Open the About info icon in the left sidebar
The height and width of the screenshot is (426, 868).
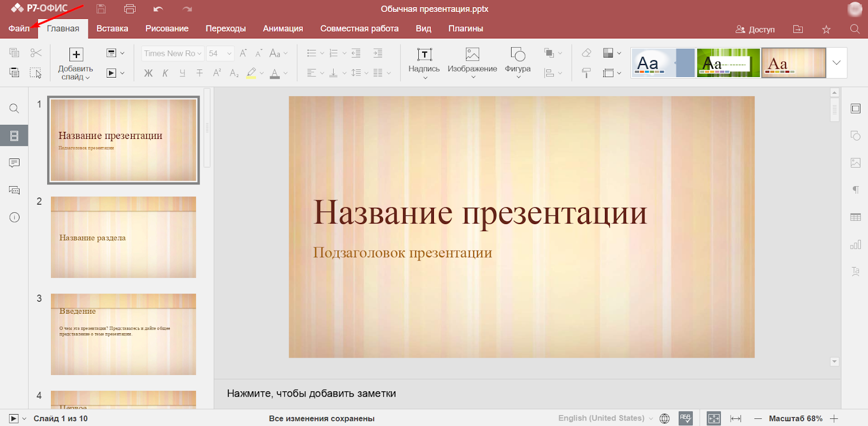pyautogui.click(x=15, y=217)
